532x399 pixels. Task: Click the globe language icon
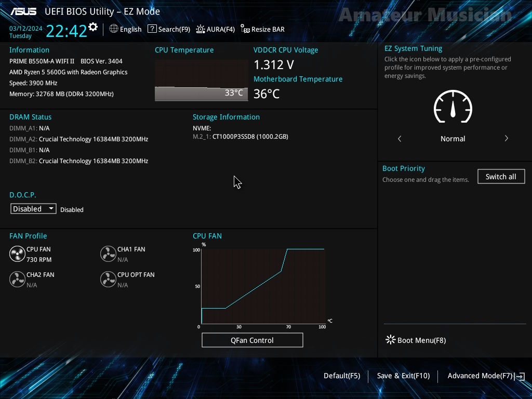114,29
